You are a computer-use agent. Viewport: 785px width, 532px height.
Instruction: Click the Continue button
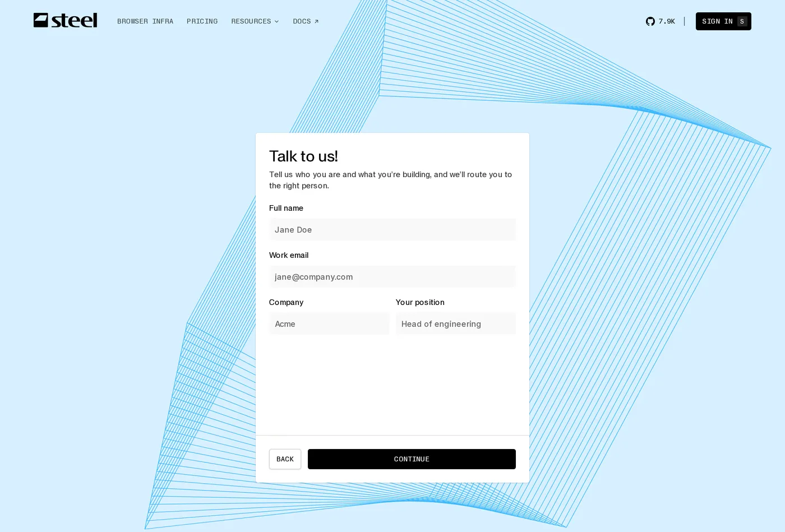coord(412,459)
